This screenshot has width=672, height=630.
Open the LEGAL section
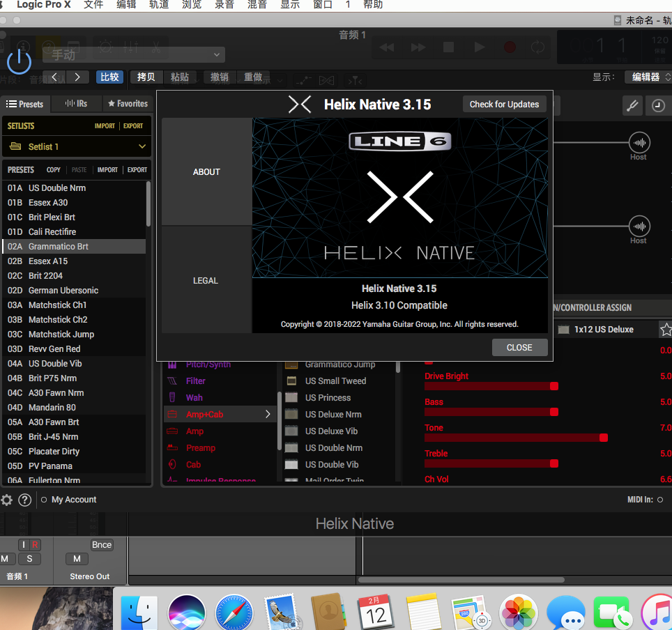205,280
